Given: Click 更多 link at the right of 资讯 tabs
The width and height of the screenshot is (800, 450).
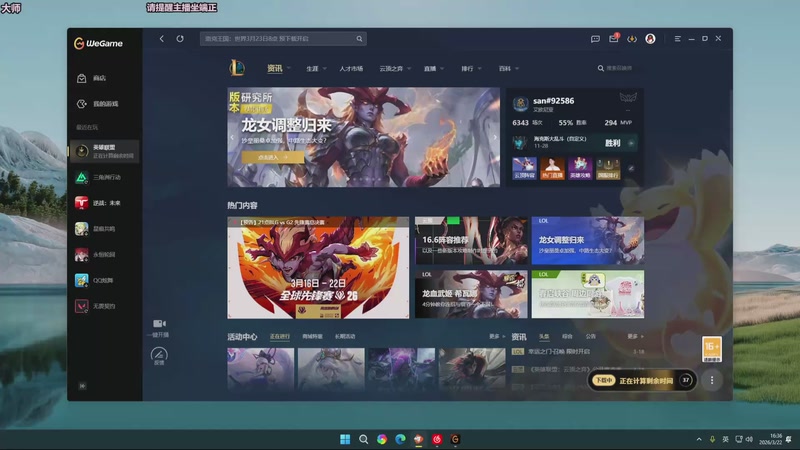Looking at the screenshot, I should point(635,336).
